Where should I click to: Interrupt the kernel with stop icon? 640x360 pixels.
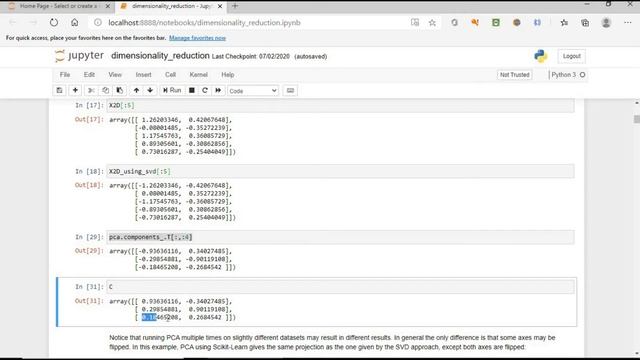click(x=191, y=90)
